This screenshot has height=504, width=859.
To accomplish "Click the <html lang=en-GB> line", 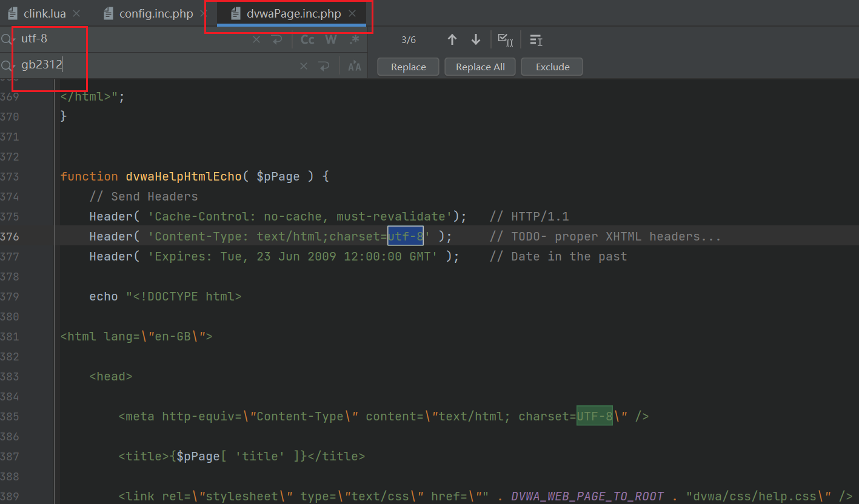I will click(x=136, y=336).
